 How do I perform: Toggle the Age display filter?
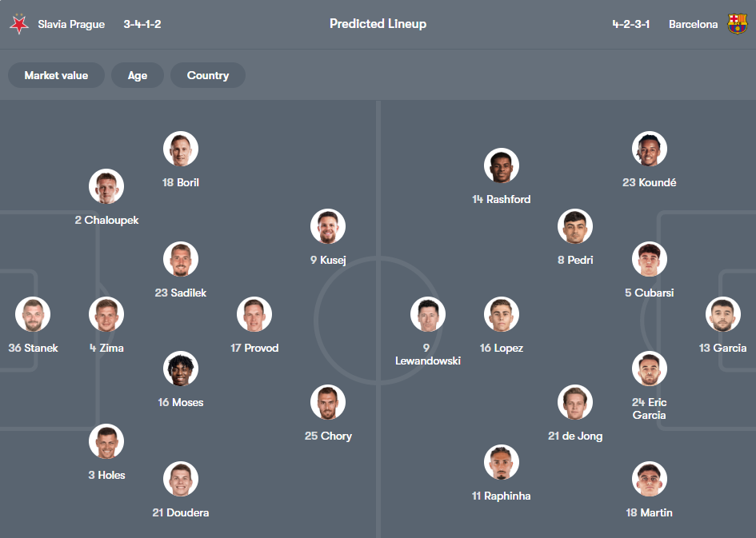pyautogui.click(x=137, y=75)
